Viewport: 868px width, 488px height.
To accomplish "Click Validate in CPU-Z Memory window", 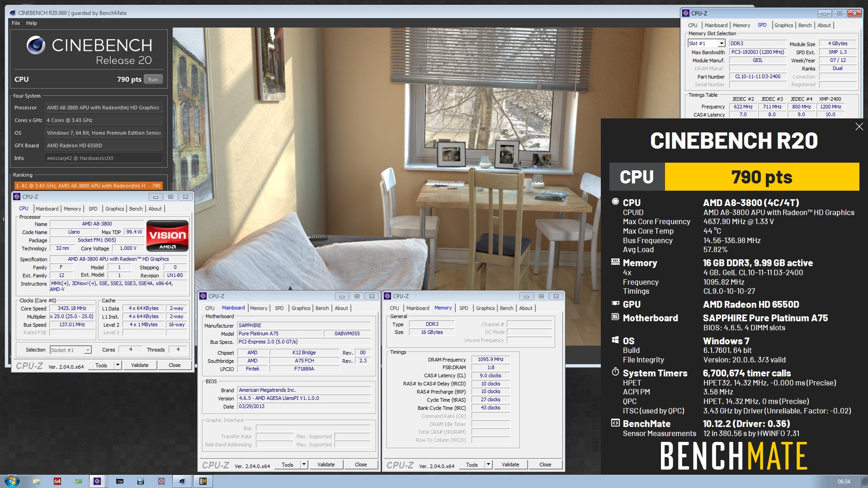I will [x=510, y=465].
